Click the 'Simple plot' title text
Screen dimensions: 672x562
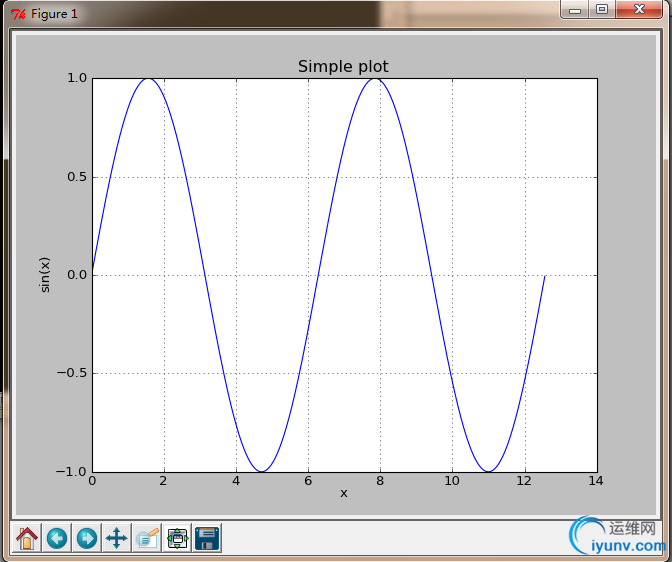(343, 66)
